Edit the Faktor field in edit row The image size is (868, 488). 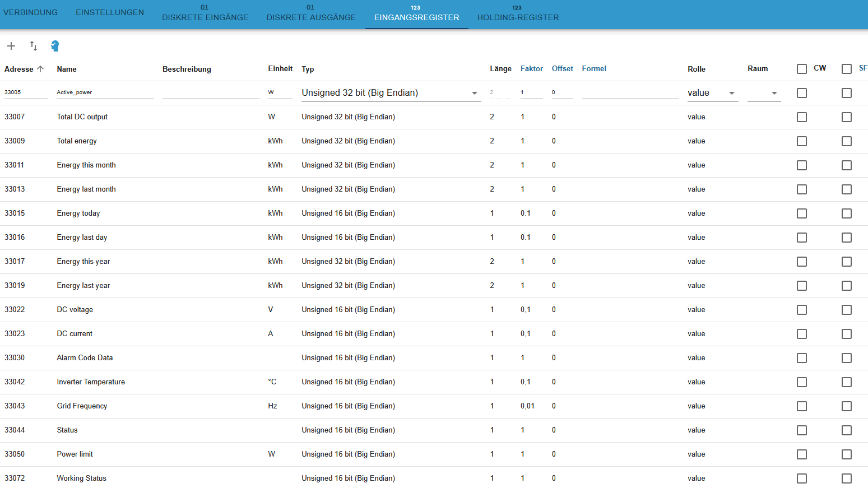[x=531, y=92]
